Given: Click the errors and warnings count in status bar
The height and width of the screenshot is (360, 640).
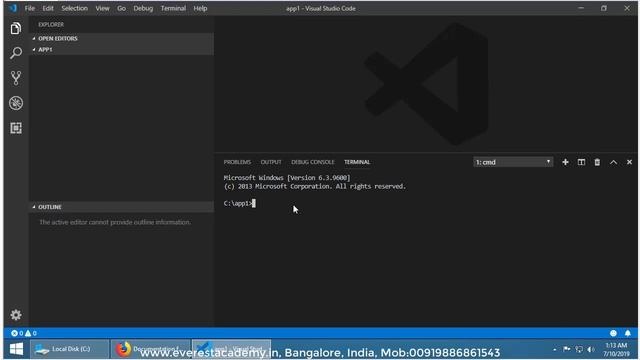Looking at the screenshot, I should click(x=24, y=333).
